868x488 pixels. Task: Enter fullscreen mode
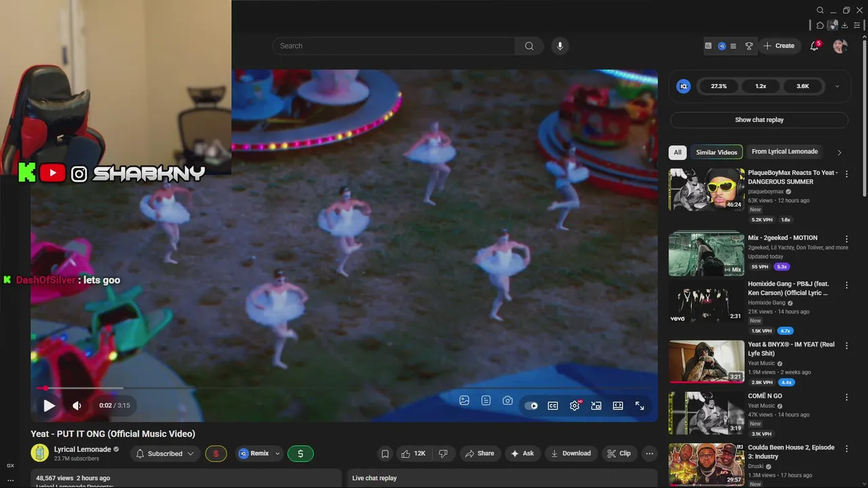(x=639, y=405)
